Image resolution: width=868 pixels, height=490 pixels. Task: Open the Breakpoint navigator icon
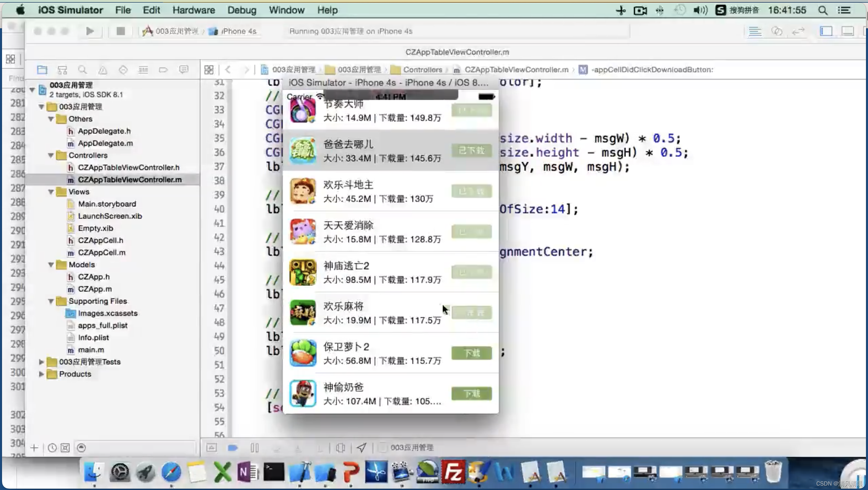163,70
